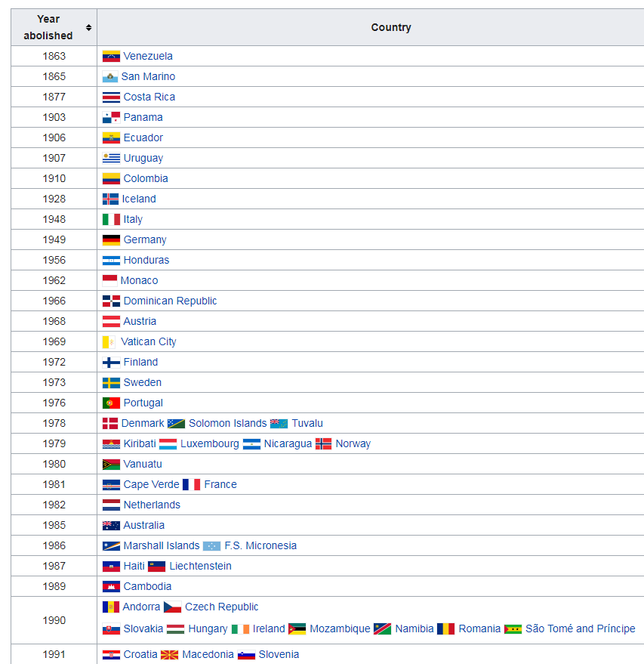The width and height of the screenshot is (644, 664).
Task: Open the Colombia article link
Action: [x=146, y=179]
